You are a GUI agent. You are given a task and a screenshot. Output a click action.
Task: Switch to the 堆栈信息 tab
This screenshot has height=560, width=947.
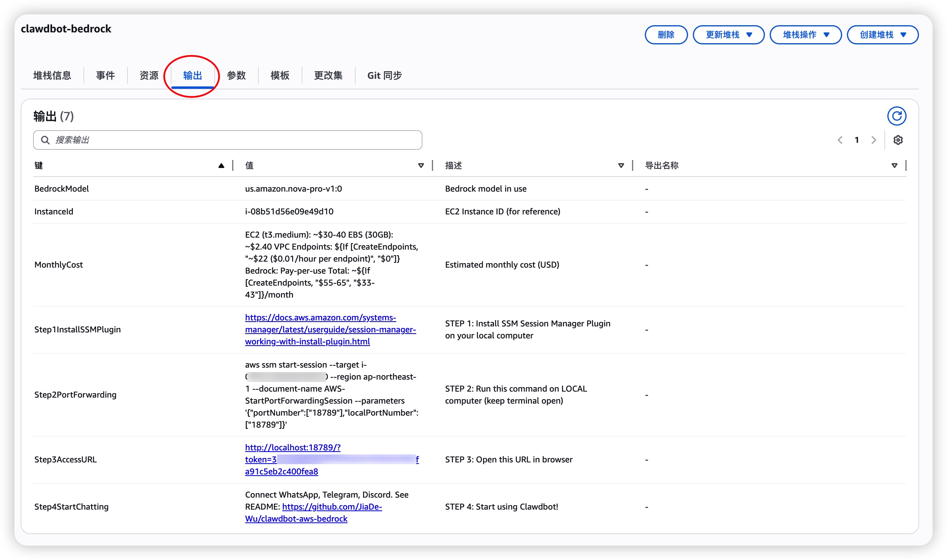(52, 76)
